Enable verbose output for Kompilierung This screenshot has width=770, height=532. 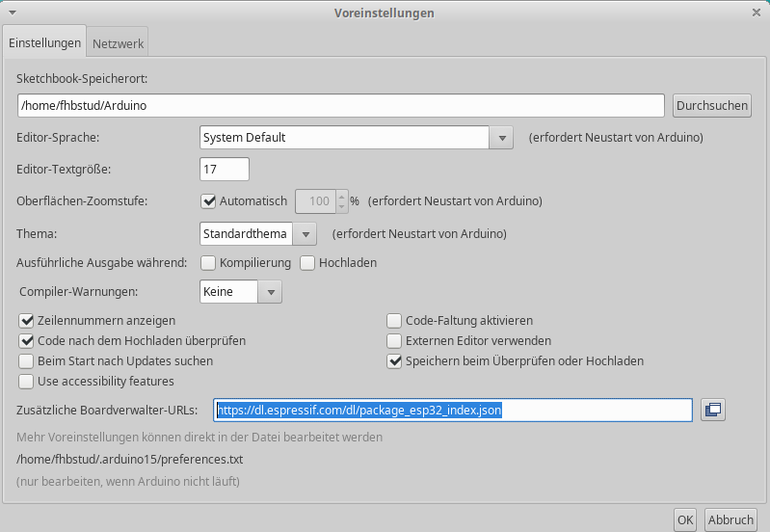click(x=208, y=262)
